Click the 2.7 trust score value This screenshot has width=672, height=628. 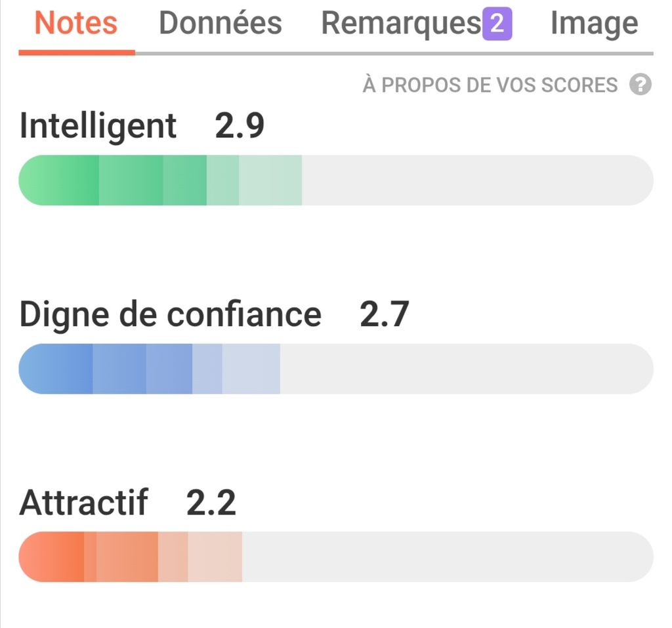point(384,314)
